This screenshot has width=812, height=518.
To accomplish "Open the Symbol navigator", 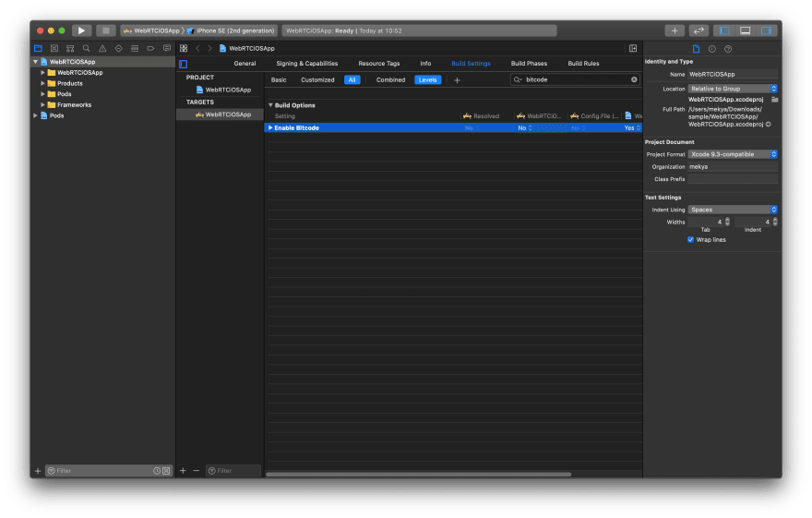I will pos(70,48).
